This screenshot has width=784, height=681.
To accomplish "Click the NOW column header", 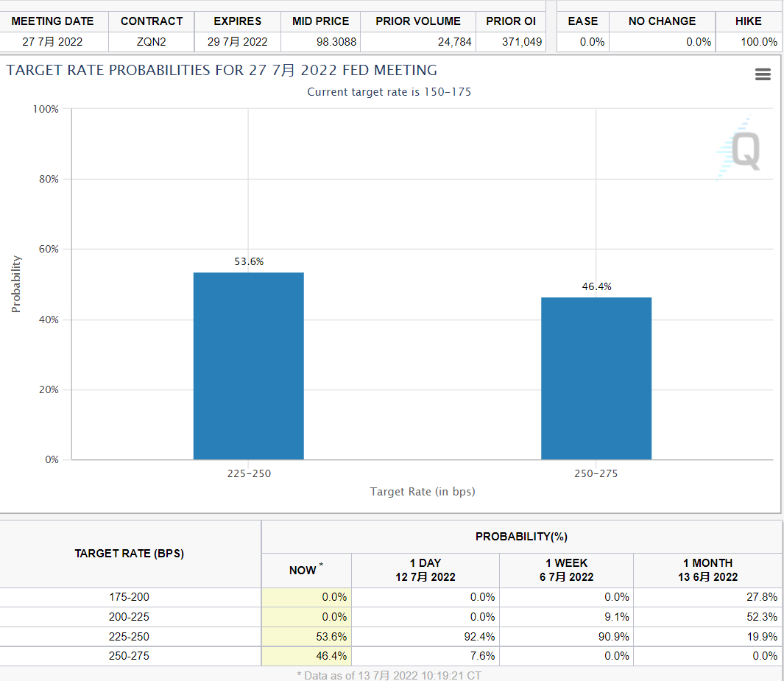I will pyautogui.click(x=306, y=570).
